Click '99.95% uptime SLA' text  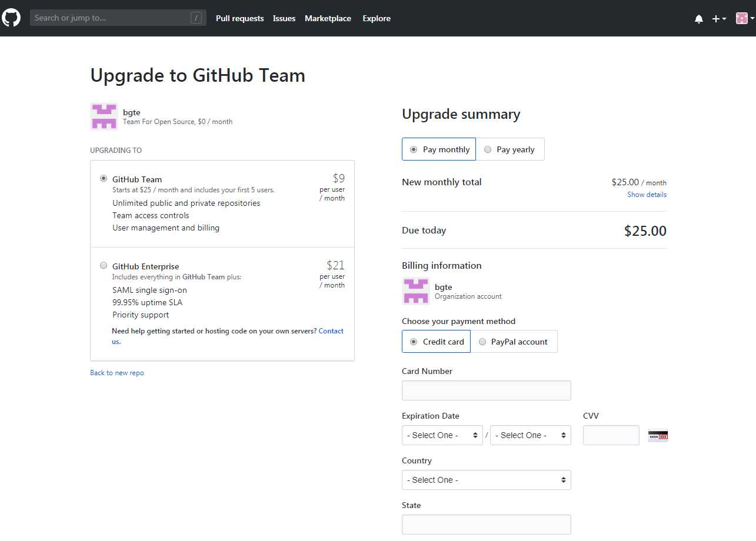pyautogui.click(x=148, y=302)
